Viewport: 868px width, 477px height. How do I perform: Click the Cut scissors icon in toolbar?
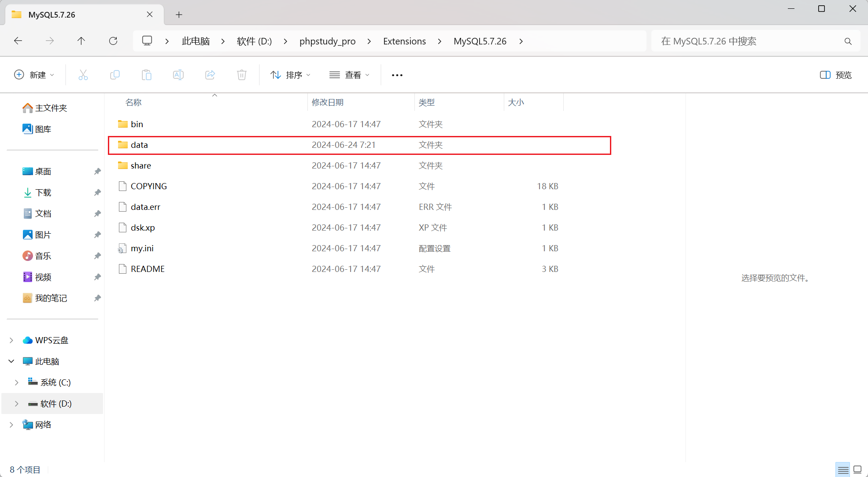pos(83,75)
